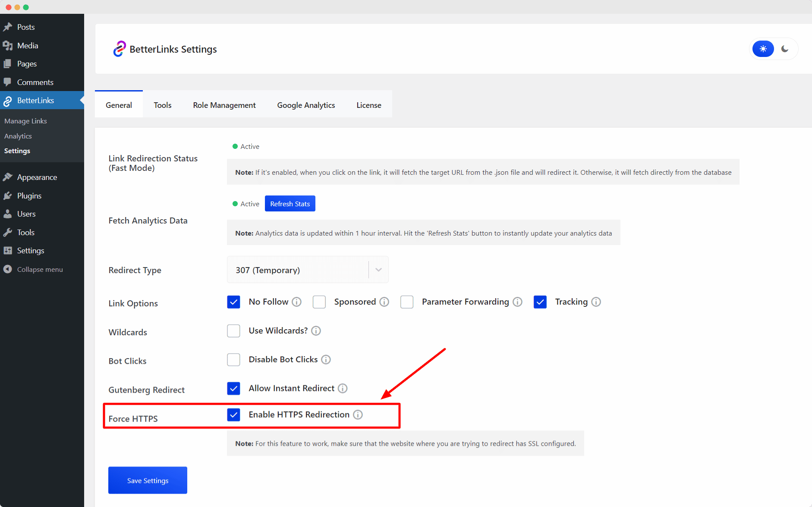Click the Posts pushpin icon
Image resolution: width=812 pixels, height=507 pixels.
tap(8, 27)
